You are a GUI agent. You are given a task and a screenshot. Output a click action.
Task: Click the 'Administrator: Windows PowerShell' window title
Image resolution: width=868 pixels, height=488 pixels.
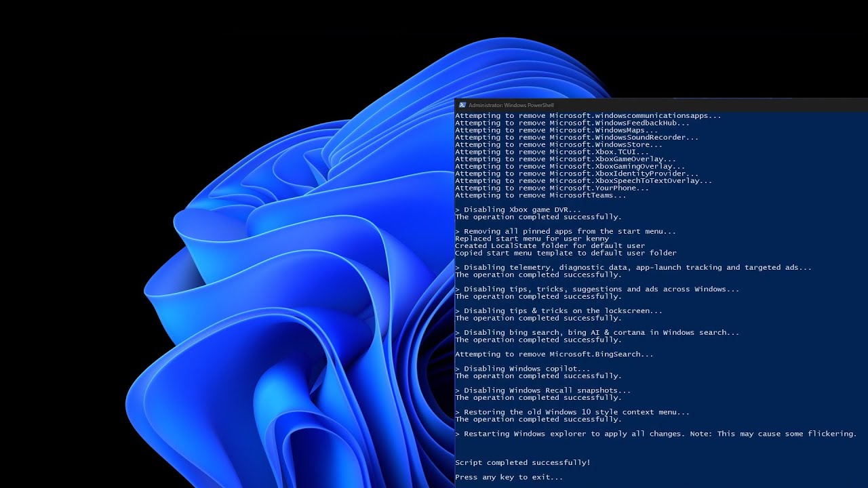pos(511,105)
